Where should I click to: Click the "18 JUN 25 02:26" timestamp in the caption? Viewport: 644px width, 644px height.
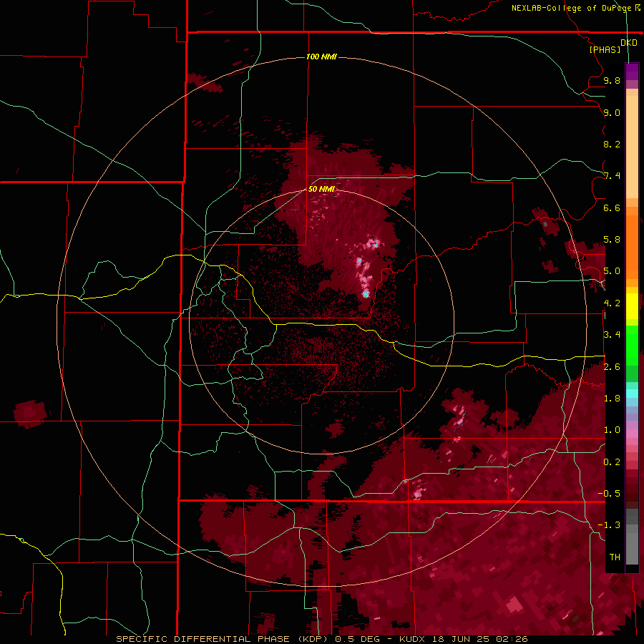[x=479, y=639]
